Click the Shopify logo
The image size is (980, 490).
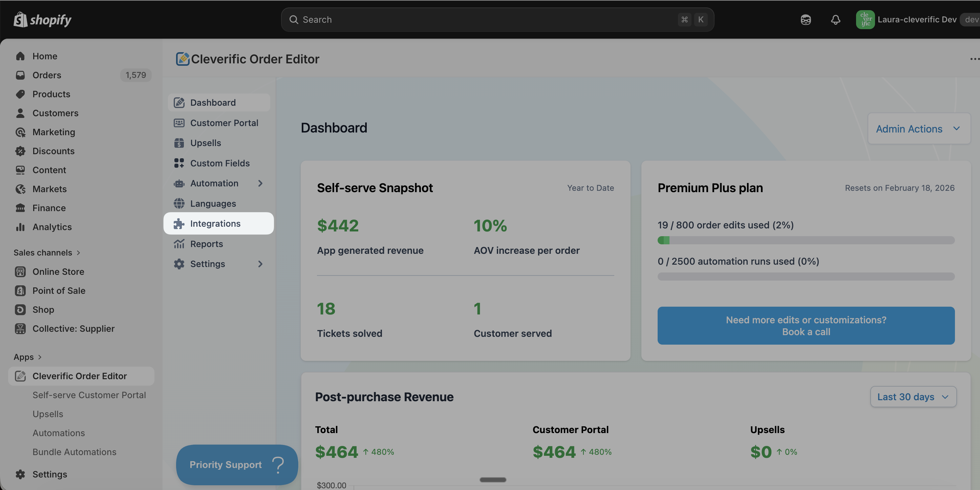click(42, 19)
